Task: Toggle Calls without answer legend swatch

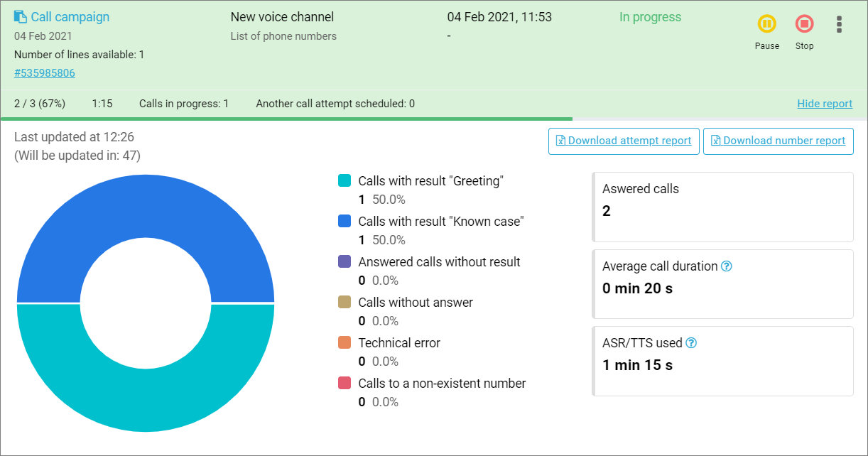Action: coord(345,302)
